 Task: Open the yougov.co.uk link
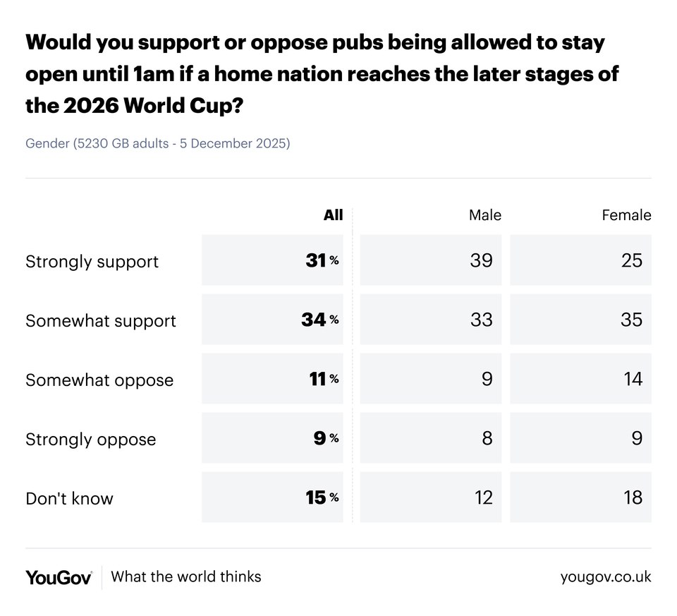tap(606, 577)
